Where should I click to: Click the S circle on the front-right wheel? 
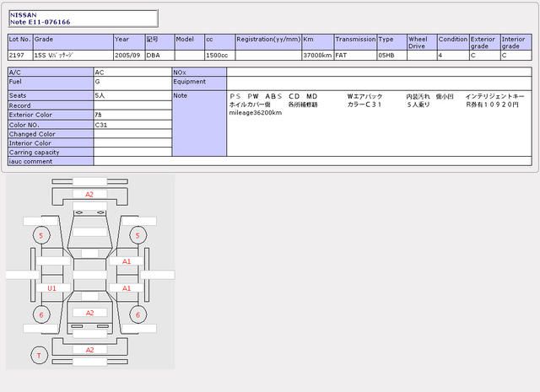pyautogui.click(x=138, y=235)
